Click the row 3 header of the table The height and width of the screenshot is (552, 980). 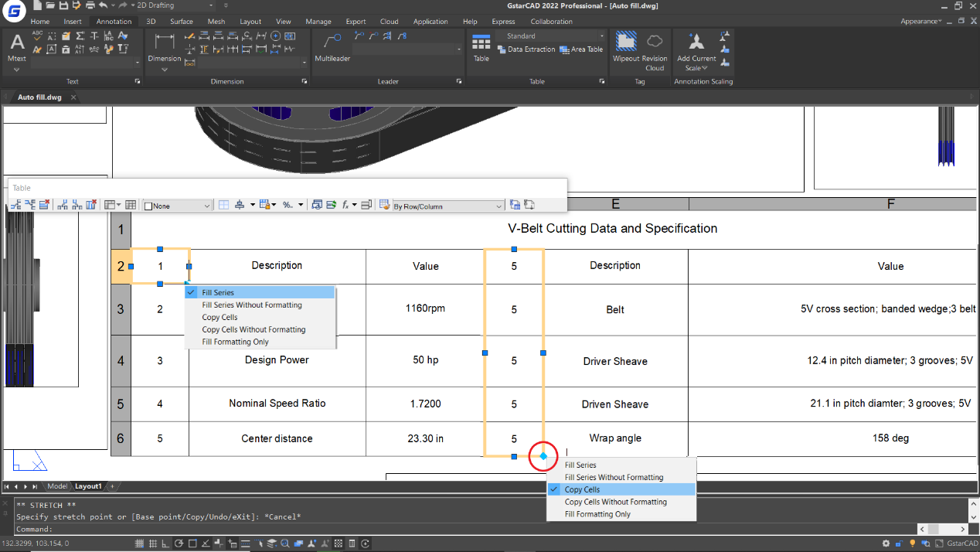121,309
